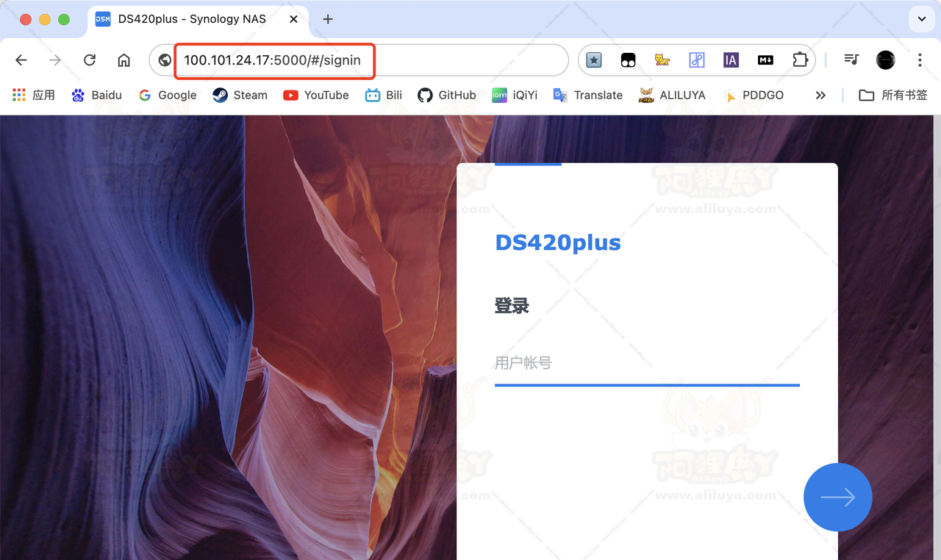Open a new browser tab
This screenshot has height=560, width=941.
tap(328, 19)
